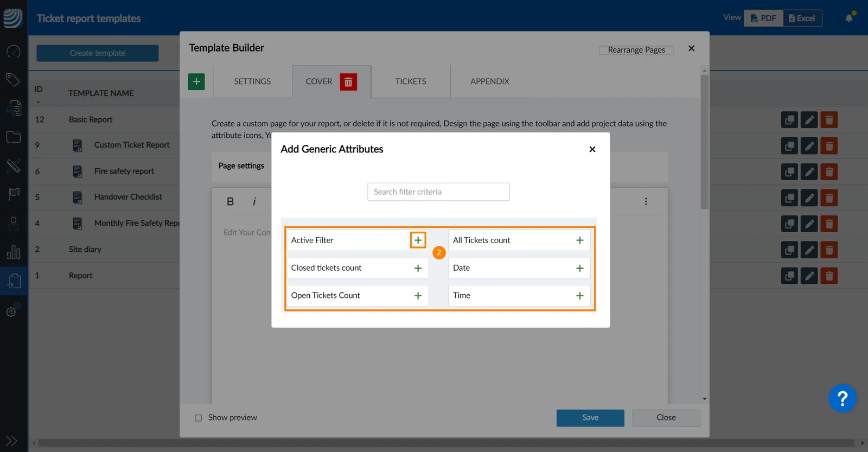This screenshot has width=868, height=452.
Task: Sort templates by ID column arrow
Action: (x=39, y=102)
